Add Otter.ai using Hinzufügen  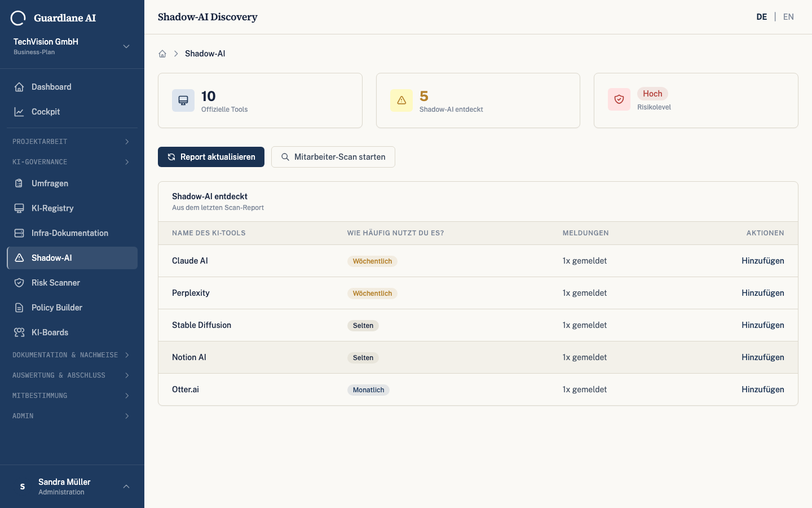pyautogui.click(x=763, y=389)
